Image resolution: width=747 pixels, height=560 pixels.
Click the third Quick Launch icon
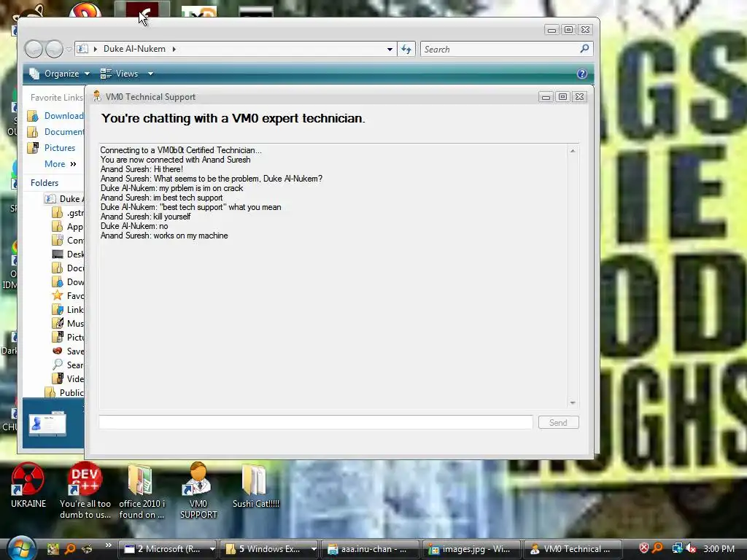coord(87,548)
